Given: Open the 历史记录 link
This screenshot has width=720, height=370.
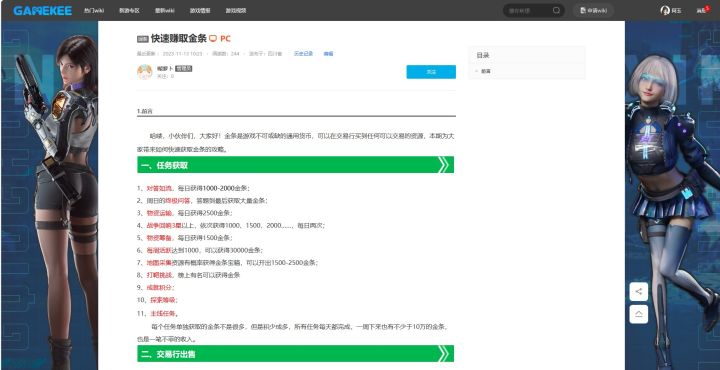Looking at the screenshot, I should (x=303, y=54).
